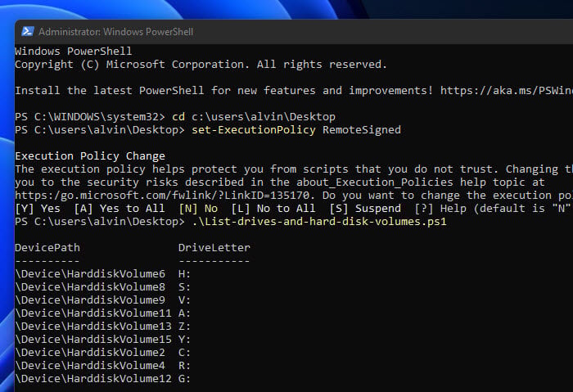This screenshot has width=573, height=392.
Task: Click the drive letter Z:
Action: [184, 327]
